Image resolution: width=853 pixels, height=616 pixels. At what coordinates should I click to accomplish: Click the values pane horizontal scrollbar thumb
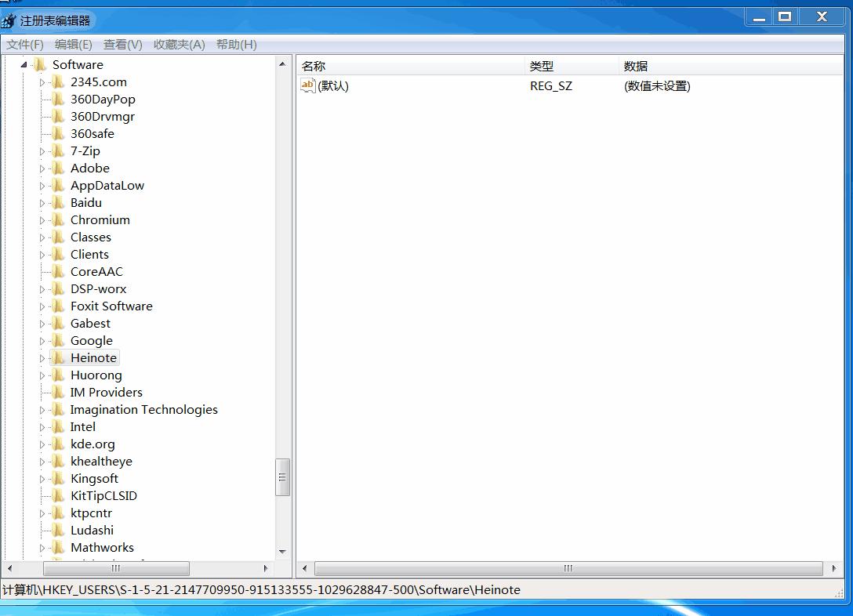pyautogui.click(x=568, y=569)
